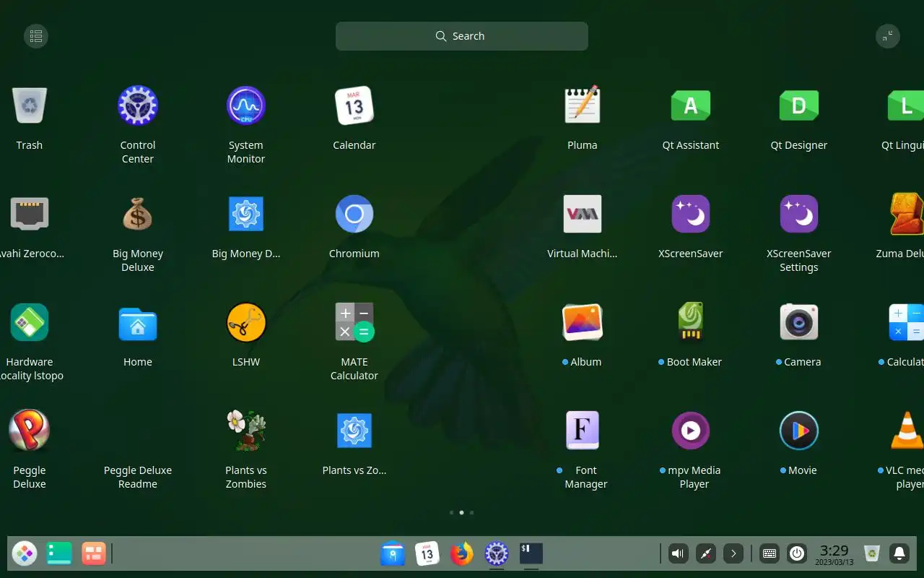Image resolution: width=924 pixels, height=578 pixels.
Task: Launch LSHW hardware lister
Action: tap(246, 322)
